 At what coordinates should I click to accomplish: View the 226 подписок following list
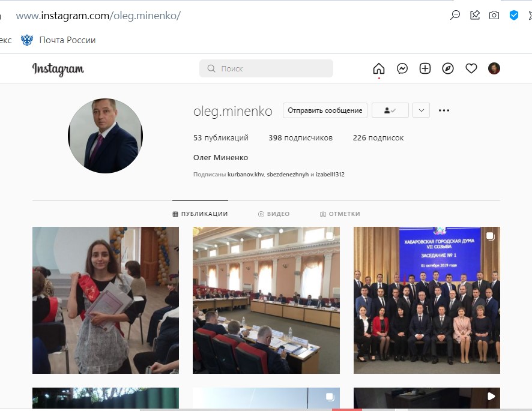click(378, 138)
